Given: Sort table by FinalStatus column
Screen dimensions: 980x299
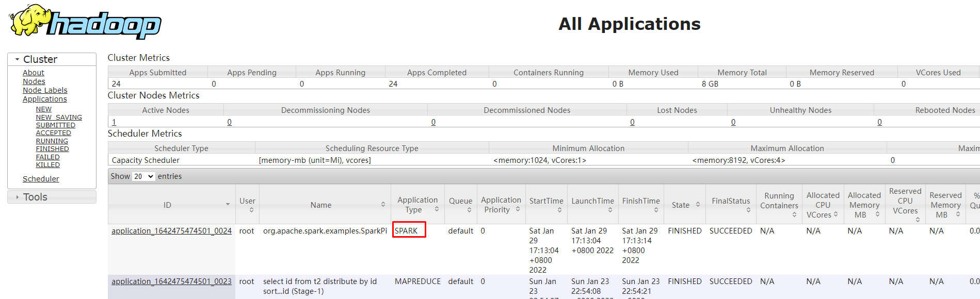Looking at the screenshot, I should click(731, 205).
